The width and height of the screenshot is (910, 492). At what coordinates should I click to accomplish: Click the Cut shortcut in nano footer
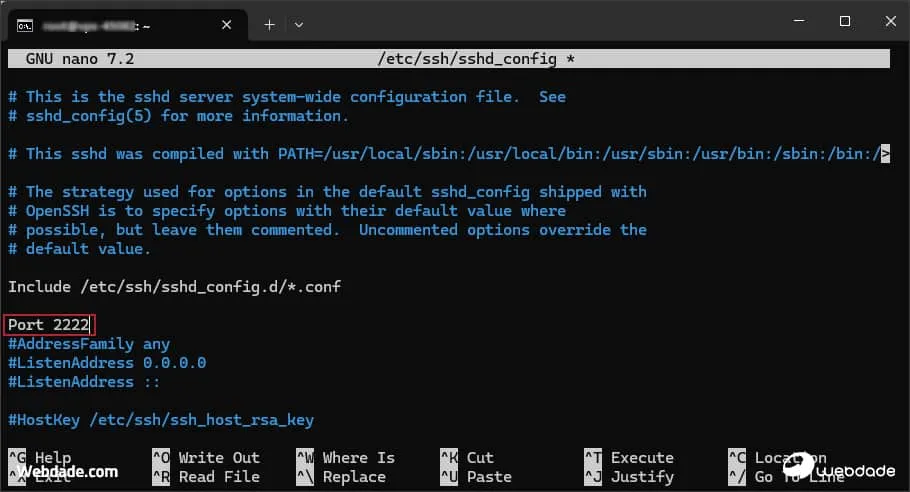[x=480, y=458]
